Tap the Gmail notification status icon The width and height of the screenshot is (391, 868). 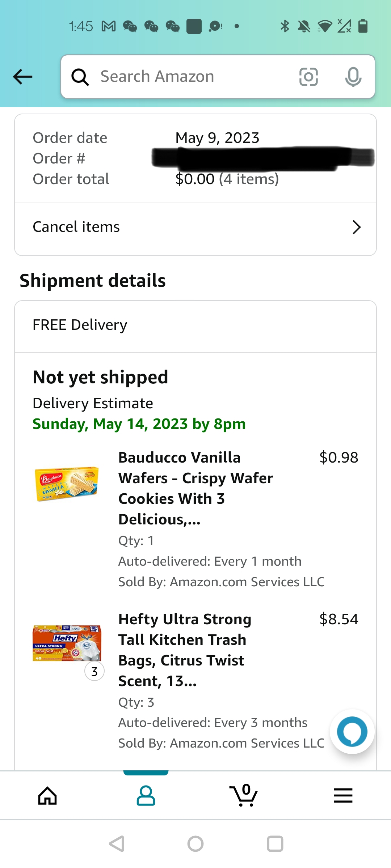tap(109, 26)
